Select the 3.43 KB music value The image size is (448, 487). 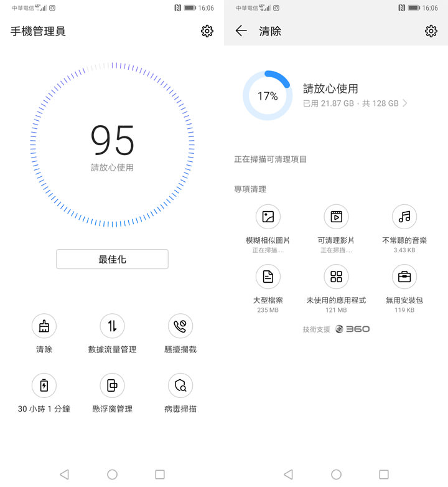point(404,250)
